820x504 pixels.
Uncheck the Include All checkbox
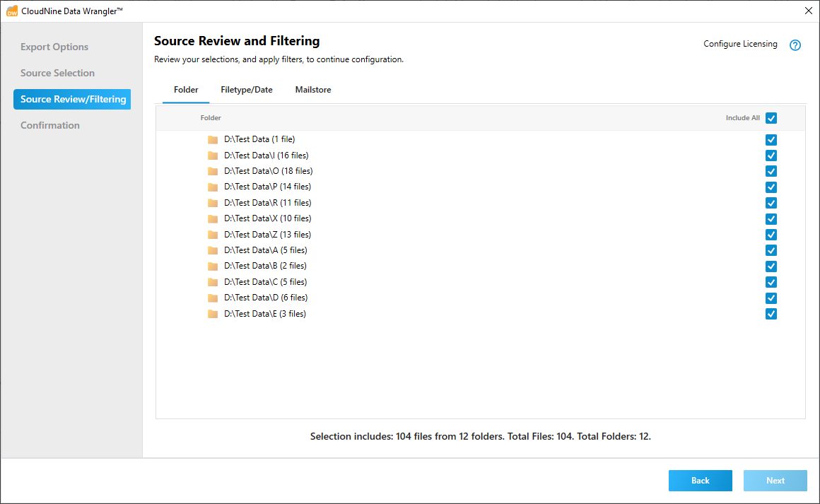771,118
